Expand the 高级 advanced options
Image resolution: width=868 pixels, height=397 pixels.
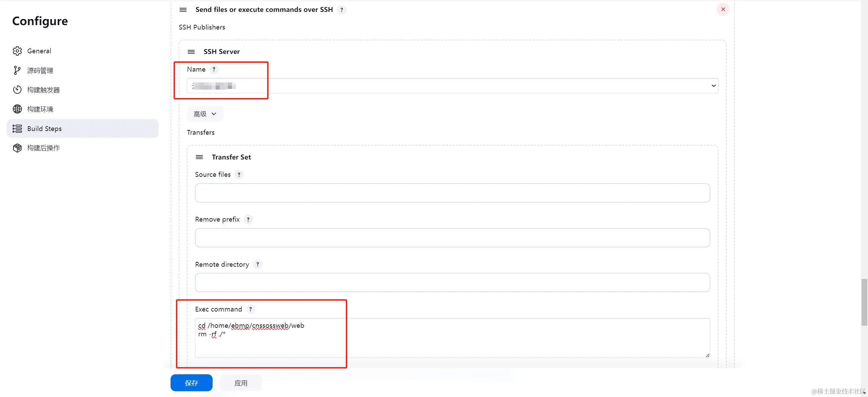(x=205, y=114)
